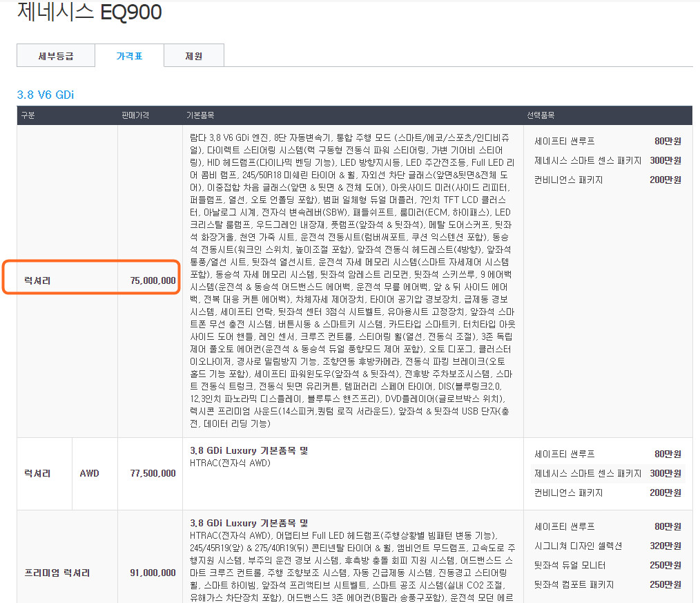Click 300만원 price in the AWD row
The width and height of the screenshot is (700, 603).
[665, 473]
